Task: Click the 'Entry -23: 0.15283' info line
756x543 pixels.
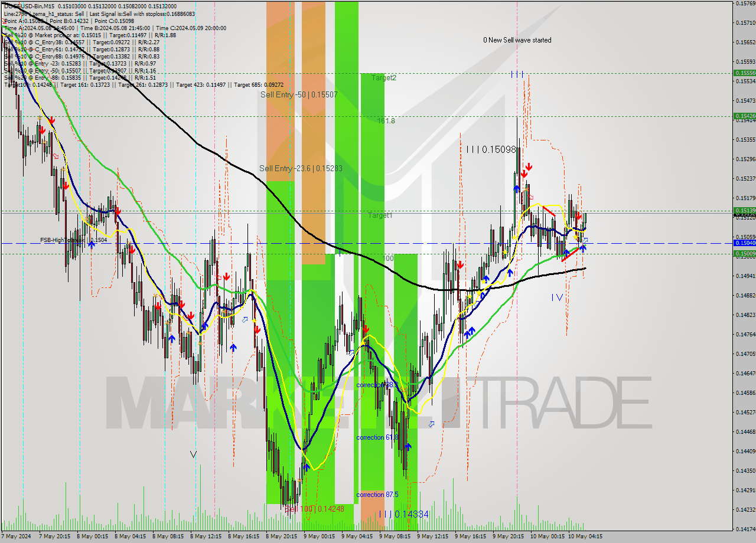Action: [x=80, y=64]
